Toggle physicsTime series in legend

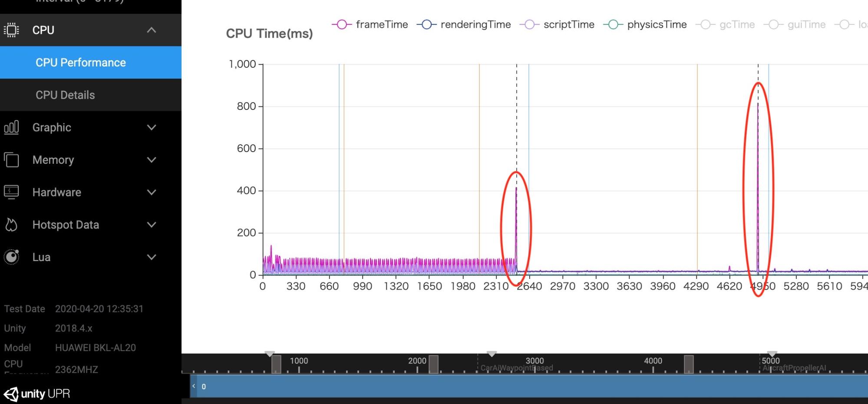tap(645, 24)
